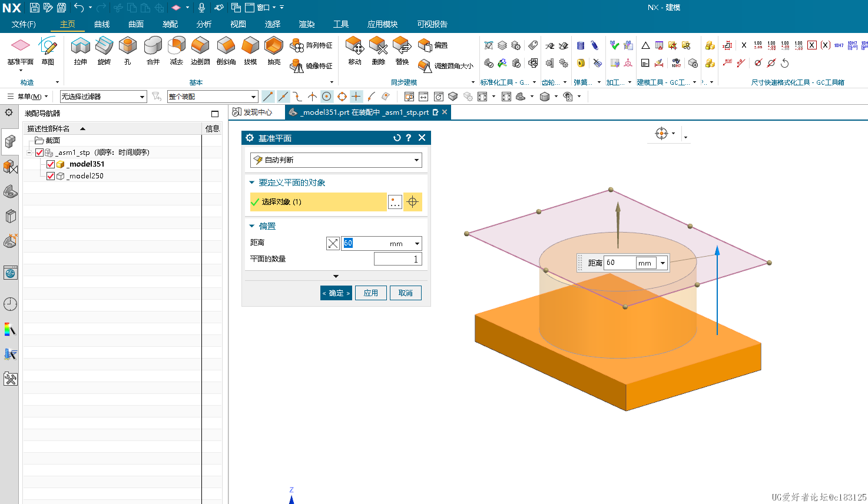Toggle the snap midpoint option

pyautogui.click(x=283, y=97)
